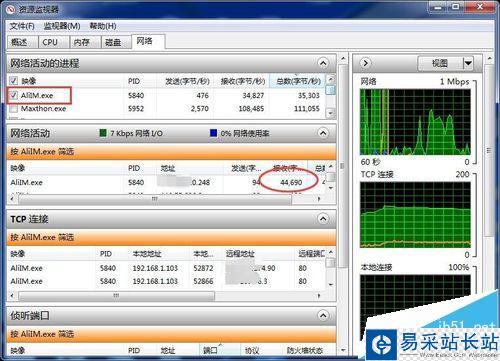The image size is (500, 361).
Task: Click the 按 AliIM.exe 筛选 bar in 网络活动
Action: tap(171, 152)
